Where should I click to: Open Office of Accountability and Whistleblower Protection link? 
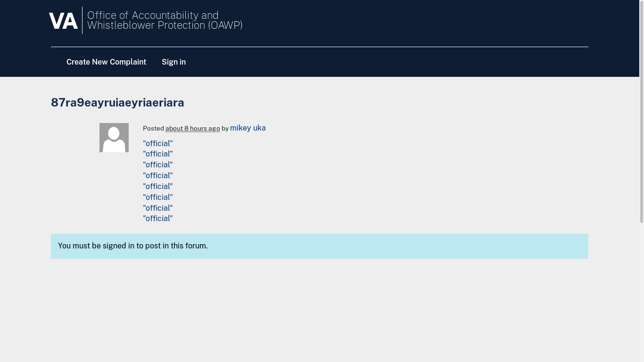[165, 20]
